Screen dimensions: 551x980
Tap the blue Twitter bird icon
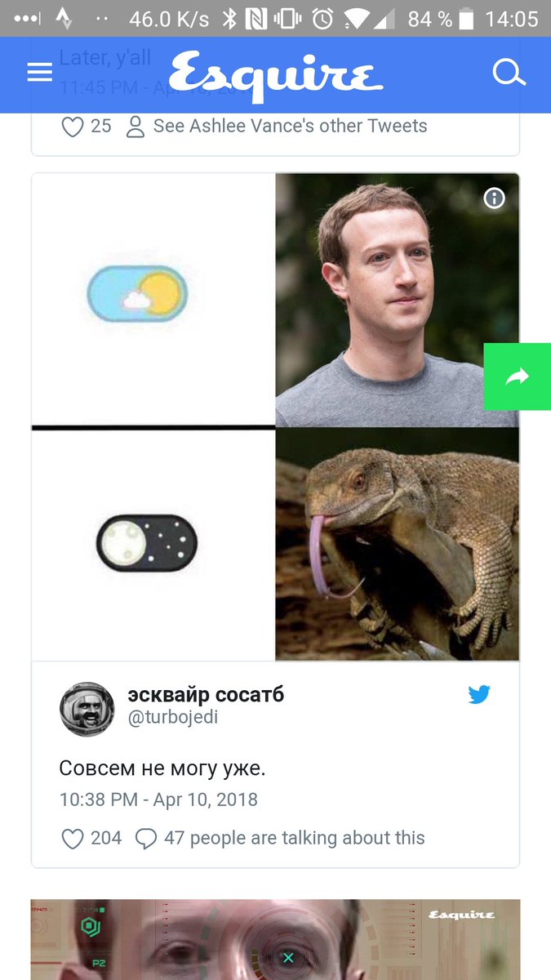(479, 695)
